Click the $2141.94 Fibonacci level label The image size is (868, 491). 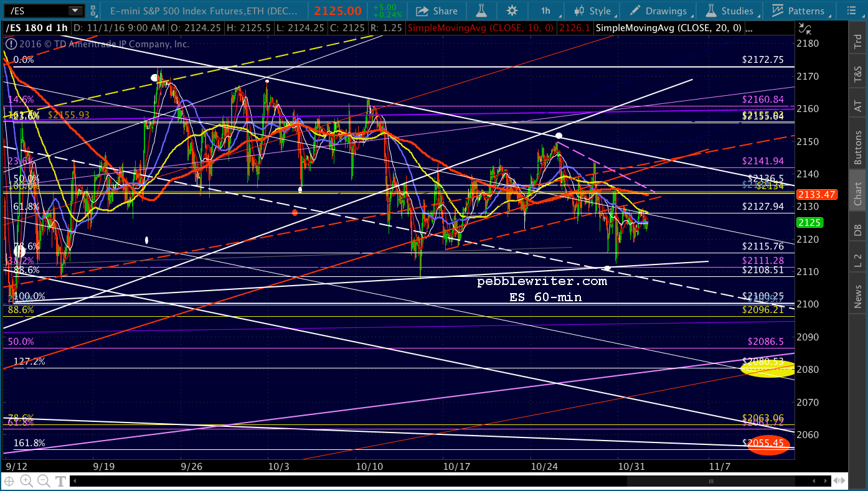point(763,161)
